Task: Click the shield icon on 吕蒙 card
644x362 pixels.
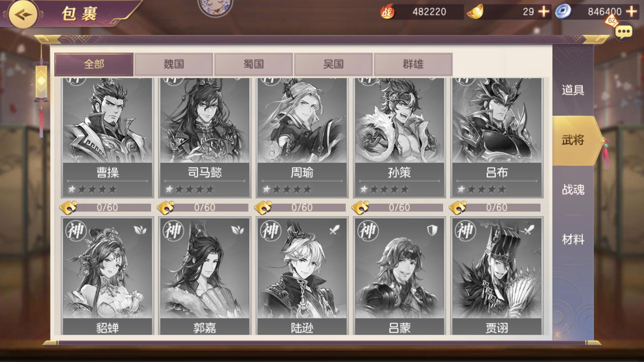Action: pyautogui.click(x=432, y=230)
